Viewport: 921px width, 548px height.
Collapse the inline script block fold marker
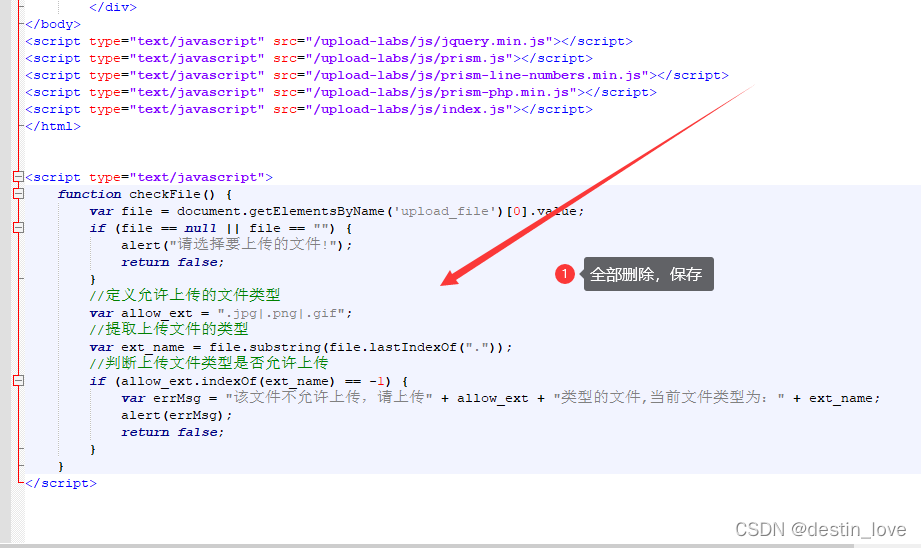coord(18,176)
